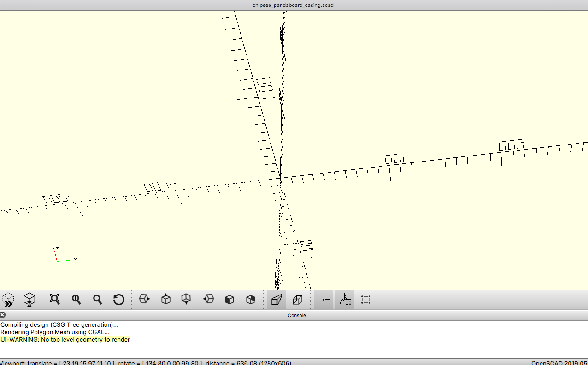Switch to Left view cube icon

point(208,300)
